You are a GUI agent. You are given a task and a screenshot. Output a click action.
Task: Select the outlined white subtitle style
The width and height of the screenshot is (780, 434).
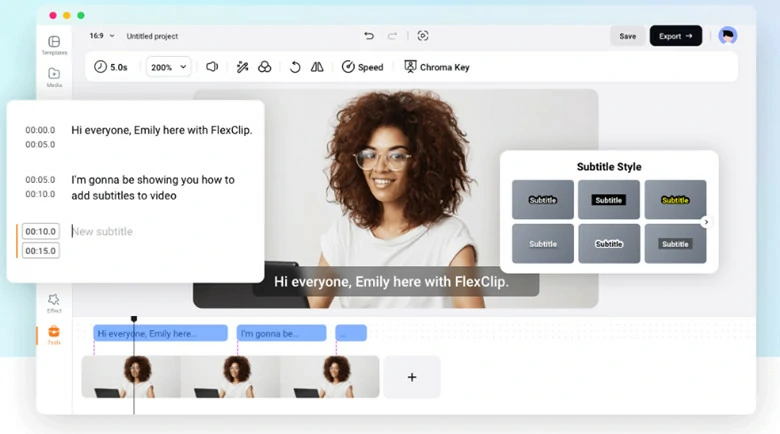(543, 200)
